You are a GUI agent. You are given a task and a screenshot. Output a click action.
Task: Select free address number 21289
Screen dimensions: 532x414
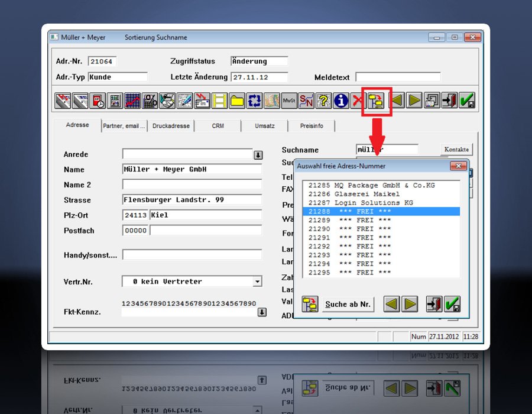(x=381, y=220)
